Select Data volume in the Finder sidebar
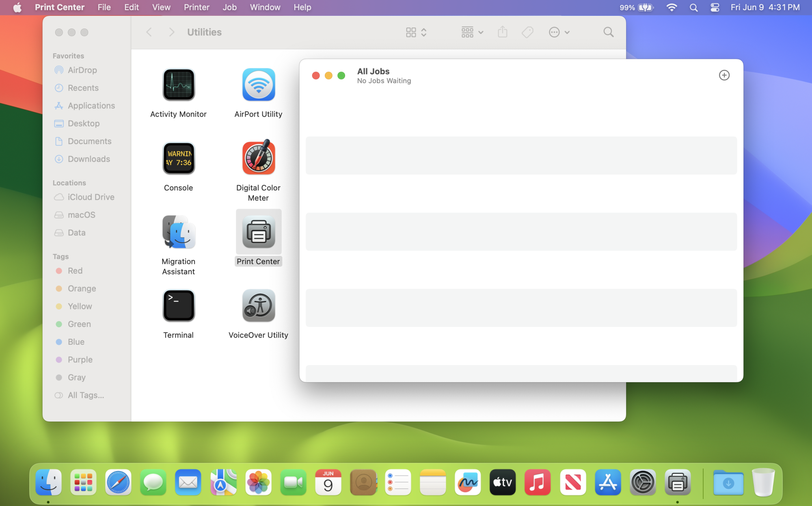Screen dimensions: 812x506 point(76,233)
